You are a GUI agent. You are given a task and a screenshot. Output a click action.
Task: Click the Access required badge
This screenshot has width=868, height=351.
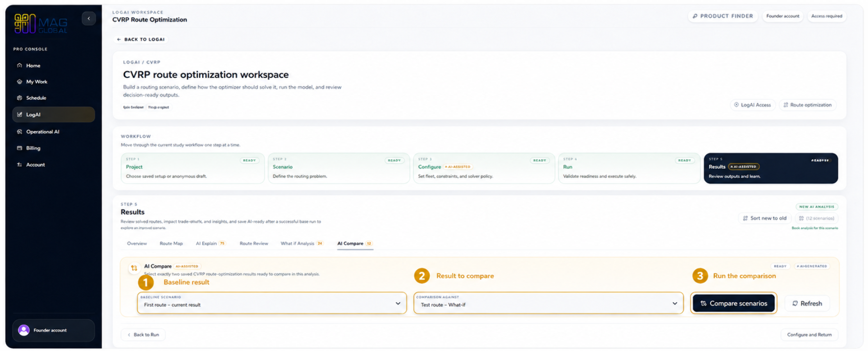click(826, 16)
